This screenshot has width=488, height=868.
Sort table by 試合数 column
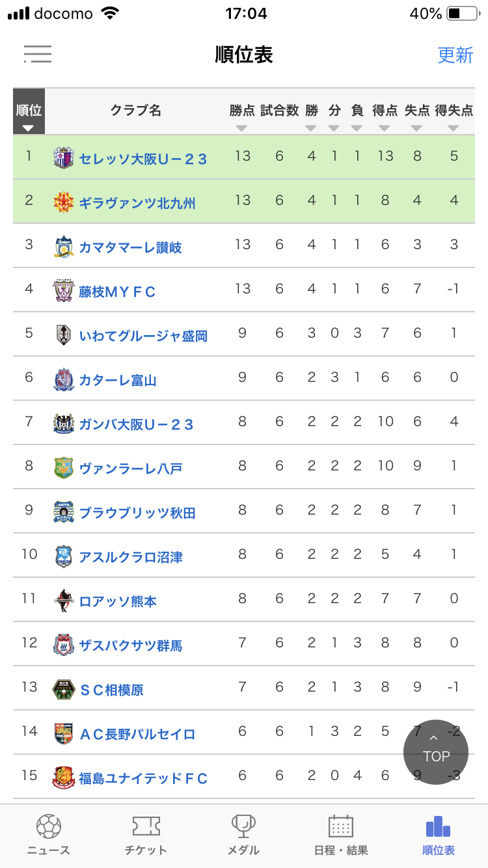[279, 112]
